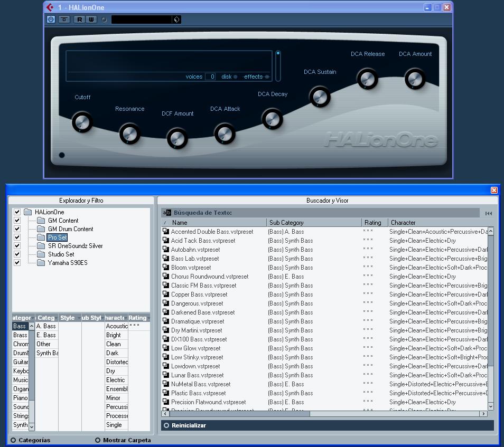Uncheck the Yamaha S90ES checkbox
Image resolution: width=504 pixels, height=447 pixels.
click(x=17, y=262)
